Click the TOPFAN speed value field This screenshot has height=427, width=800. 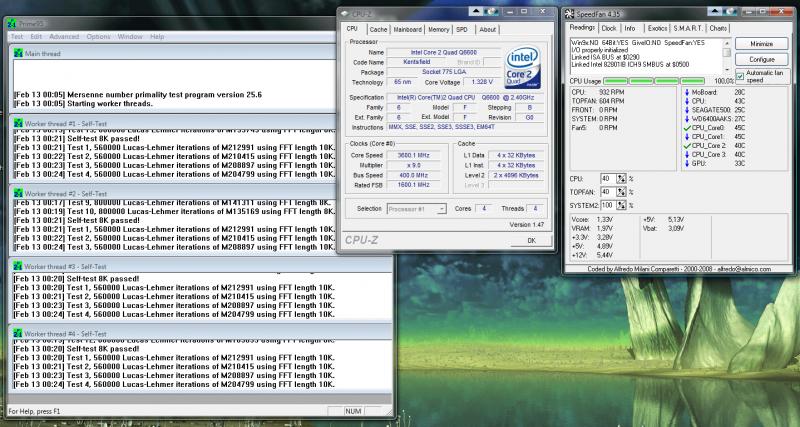pos(608,192)
